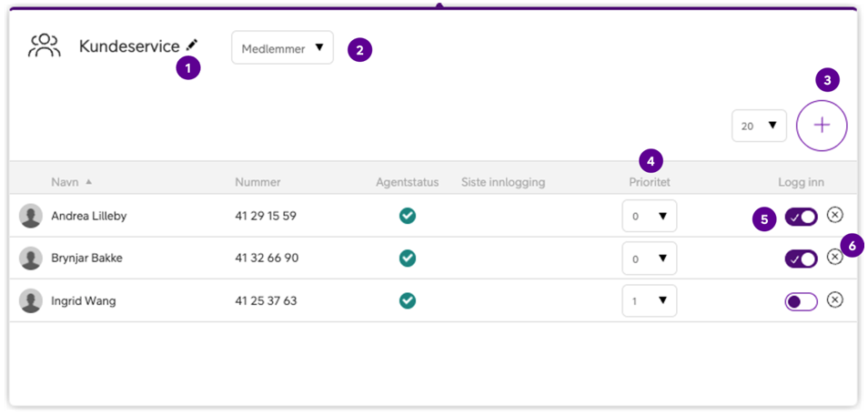Click the Logg inn column header
Image resolution: width=868 pixels, height=416 pixels.
point(801,182)
